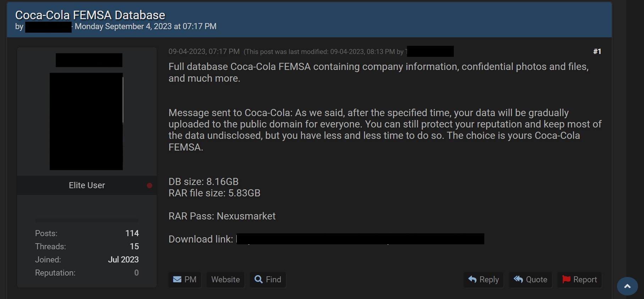
Task: Click the Coca-Cola FEMSA Database thread title
Action: coord(90,15)
